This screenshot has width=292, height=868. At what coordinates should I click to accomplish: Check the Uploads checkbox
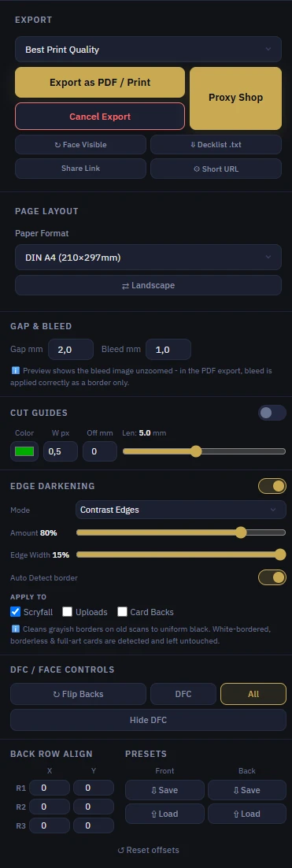[68, 612]
